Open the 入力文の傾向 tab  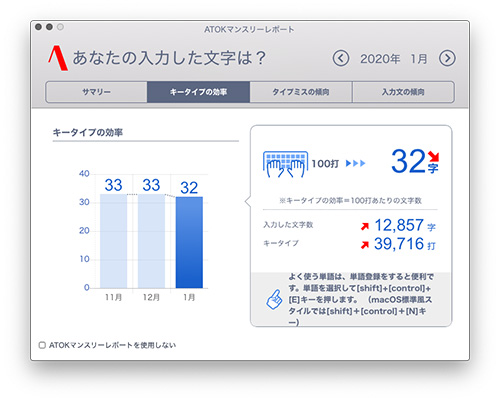point(403,92)
